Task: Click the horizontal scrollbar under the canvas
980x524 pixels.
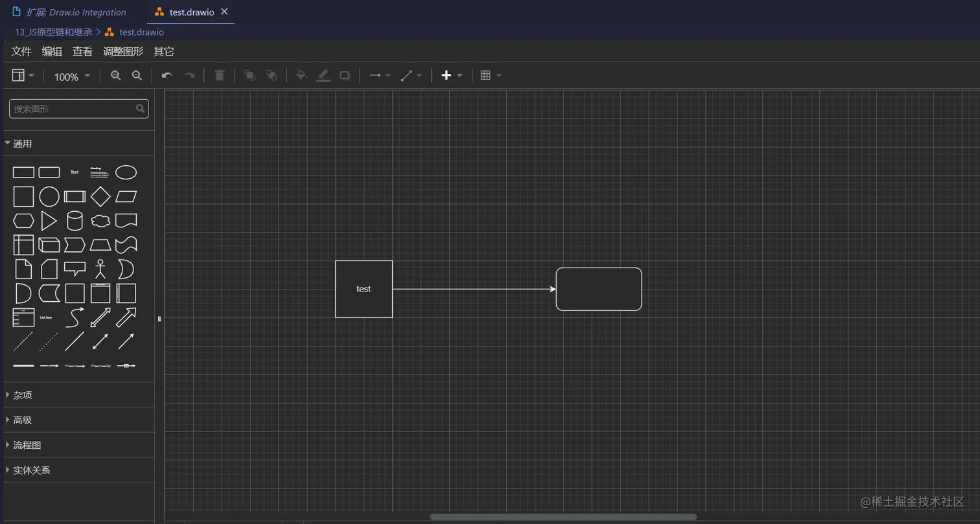Action: [563, 517]
